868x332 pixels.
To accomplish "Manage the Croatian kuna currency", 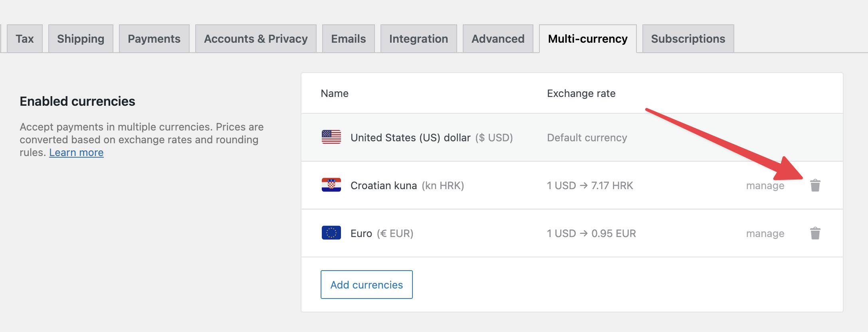I will point(765,186).
